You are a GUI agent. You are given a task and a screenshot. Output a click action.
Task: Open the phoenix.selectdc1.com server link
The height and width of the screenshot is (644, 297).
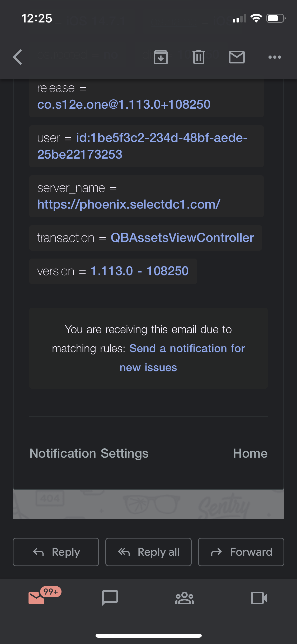129,204
